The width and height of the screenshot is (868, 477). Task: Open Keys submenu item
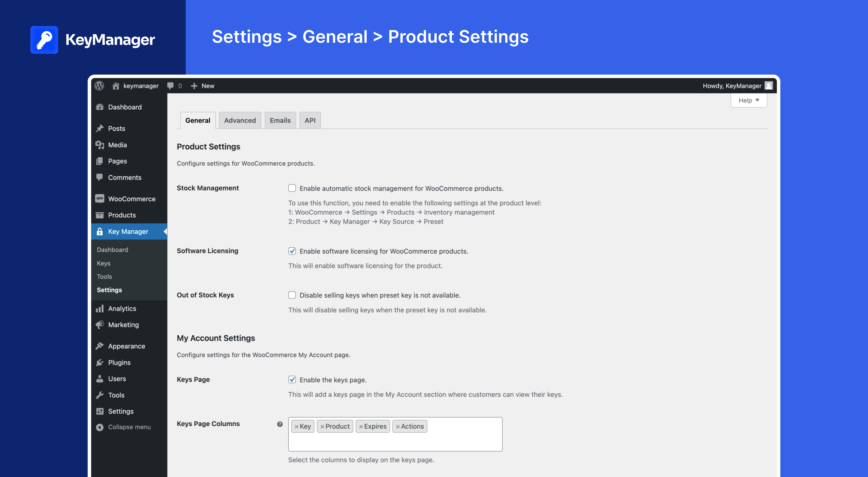coord(104,263)
